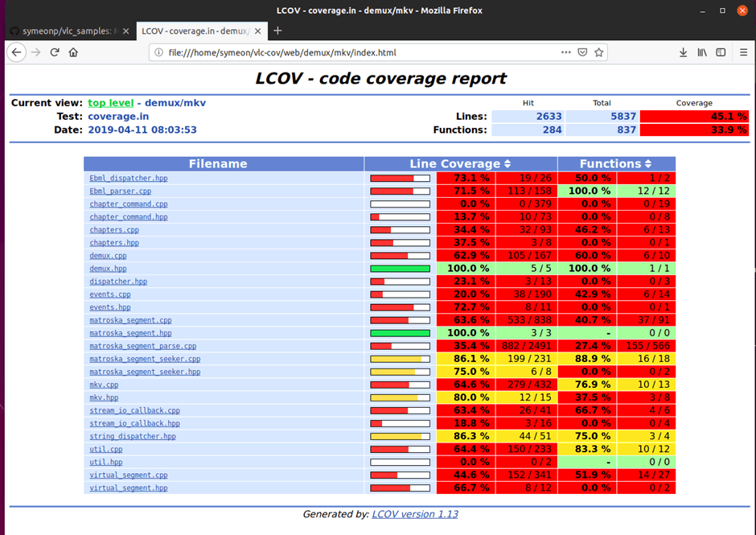Image resolution: width=756 pixels, height=535 pixels.
Task: Reload the current coverage page
Action: 55,52
